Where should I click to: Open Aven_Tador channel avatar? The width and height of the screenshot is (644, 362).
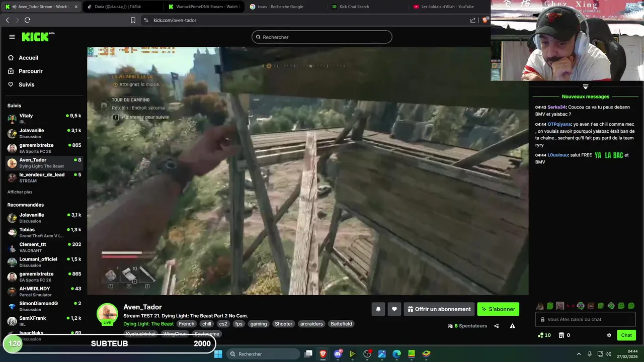107,314
